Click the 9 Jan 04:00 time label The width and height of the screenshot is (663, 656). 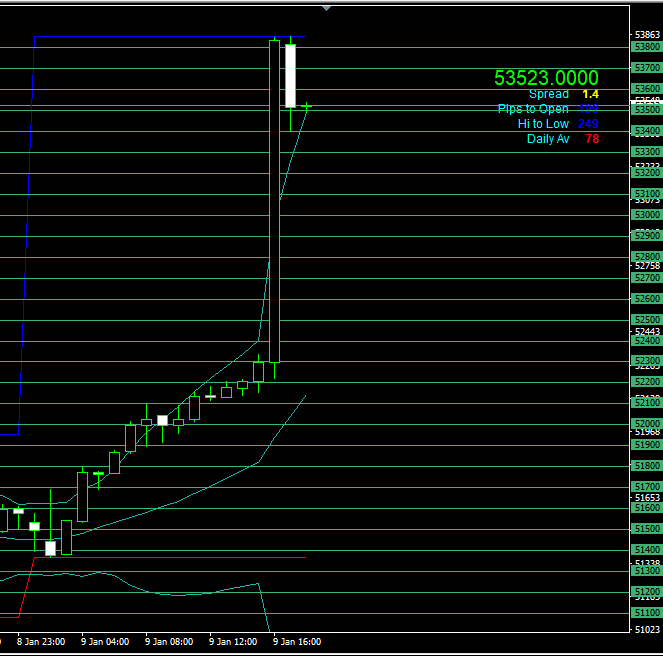(105, 641)
